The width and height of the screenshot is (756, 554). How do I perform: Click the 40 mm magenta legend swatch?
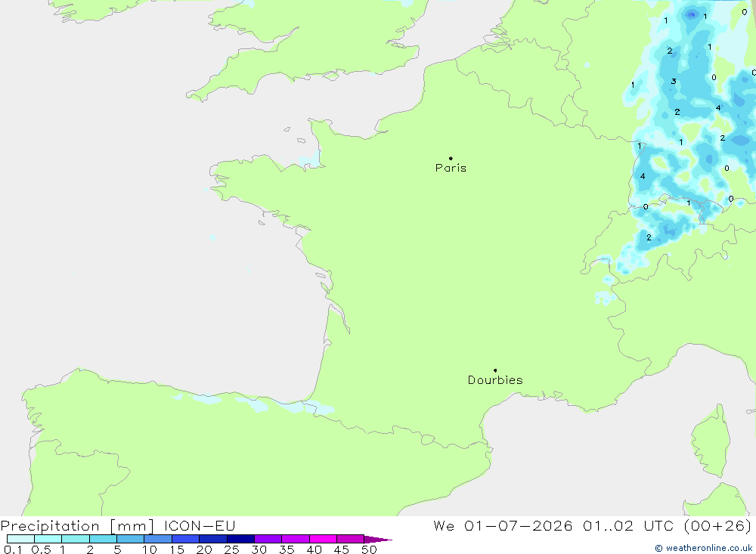click(323, 539)
